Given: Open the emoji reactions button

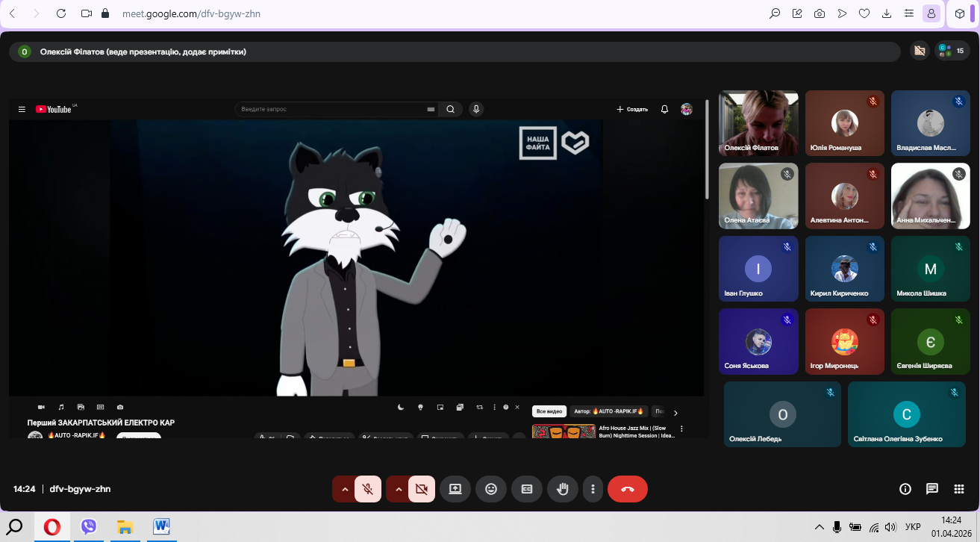Looking at the screenshot, I should click(491, 489).
